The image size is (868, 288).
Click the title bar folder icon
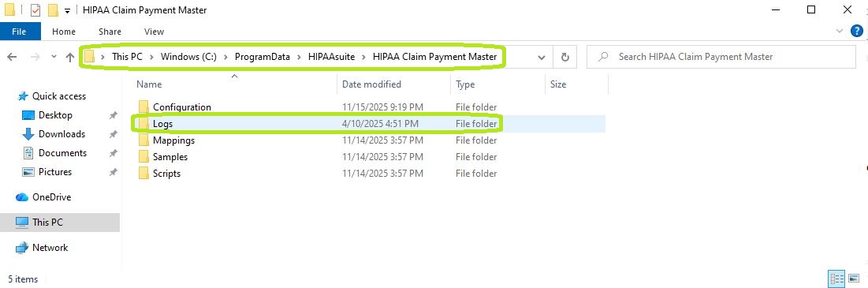pyautogui.click(x=9, y=10)
